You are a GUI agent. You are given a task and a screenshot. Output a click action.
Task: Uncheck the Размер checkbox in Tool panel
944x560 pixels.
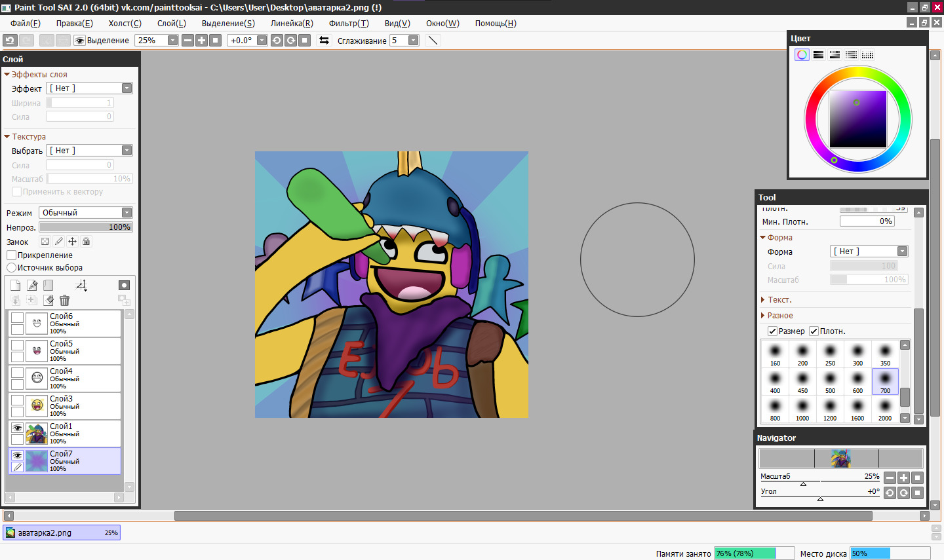(x=772, y=331)
